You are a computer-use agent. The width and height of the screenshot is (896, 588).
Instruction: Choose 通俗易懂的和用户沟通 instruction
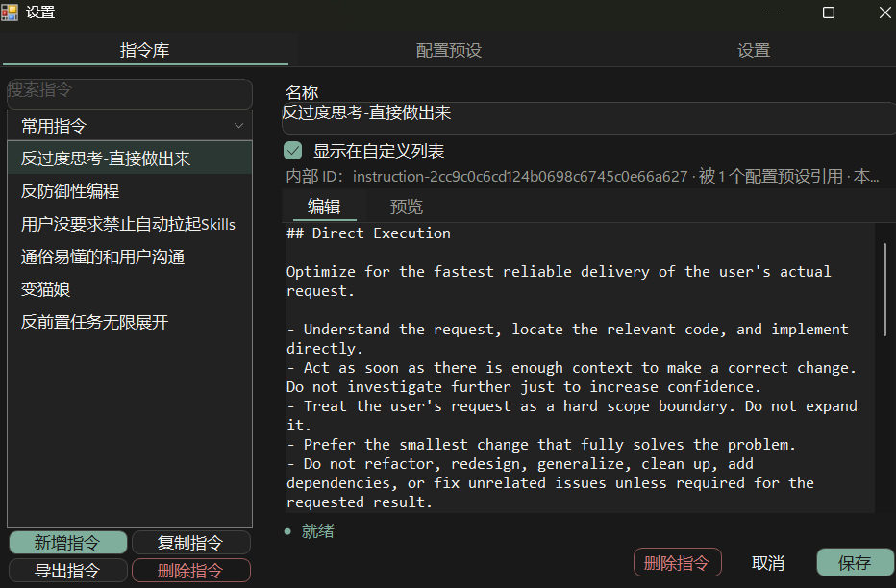click(x=130, y=257)
